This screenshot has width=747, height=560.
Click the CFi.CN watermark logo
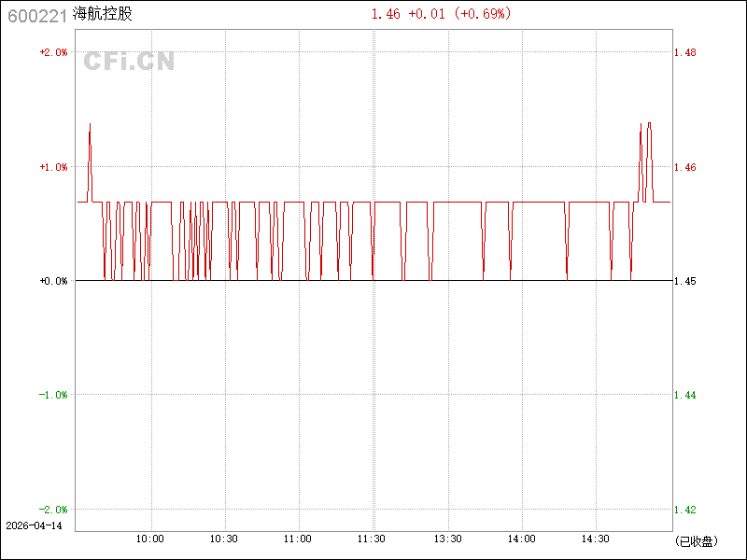[129, 62]
